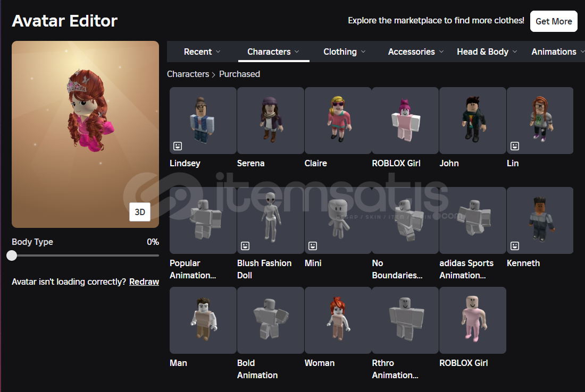Click the Lindsey name label

tap(185, 163)
